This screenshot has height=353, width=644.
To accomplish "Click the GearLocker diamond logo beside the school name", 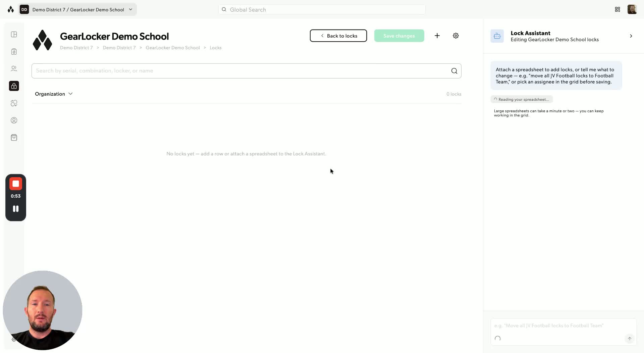I will (42, 40).
